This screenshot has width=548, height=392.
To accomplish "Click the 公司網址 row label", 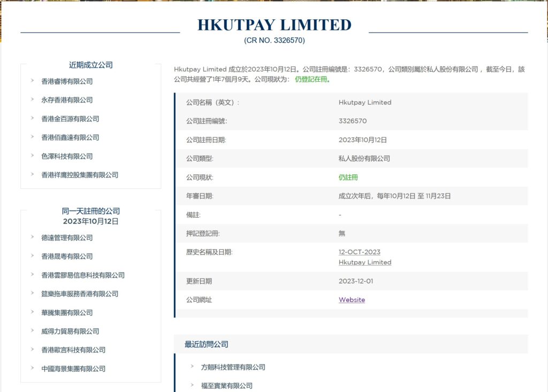I will pyautogui.click(x=199, y=299).
